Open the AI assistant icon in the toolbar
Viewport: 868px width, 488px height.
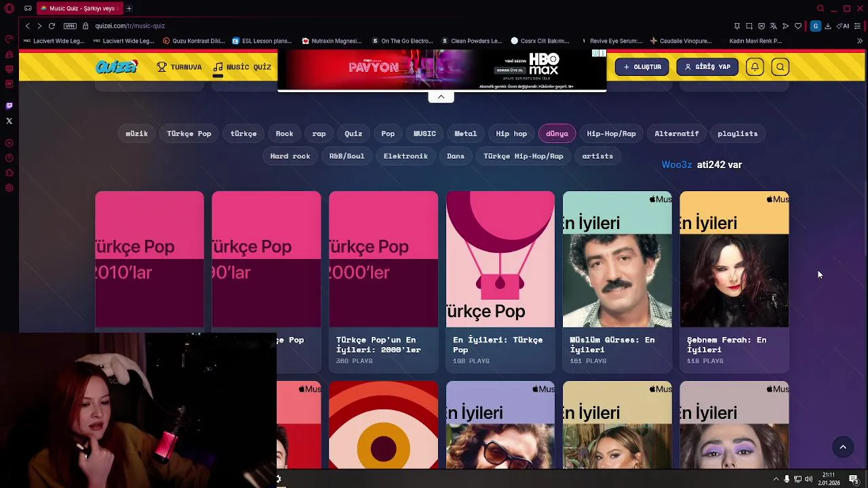coord(843,26)
